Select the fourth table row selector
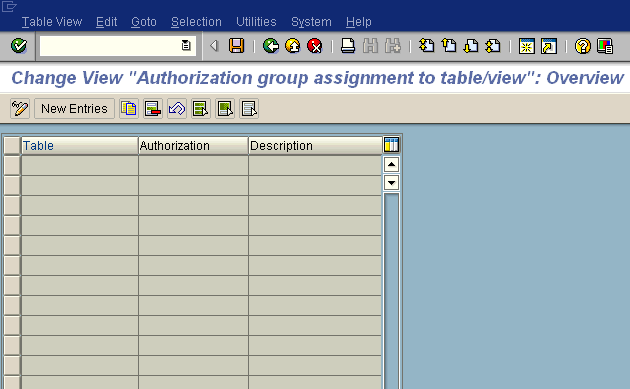The image size is (630, 389). pyautogui.click(x=12, y=225)
